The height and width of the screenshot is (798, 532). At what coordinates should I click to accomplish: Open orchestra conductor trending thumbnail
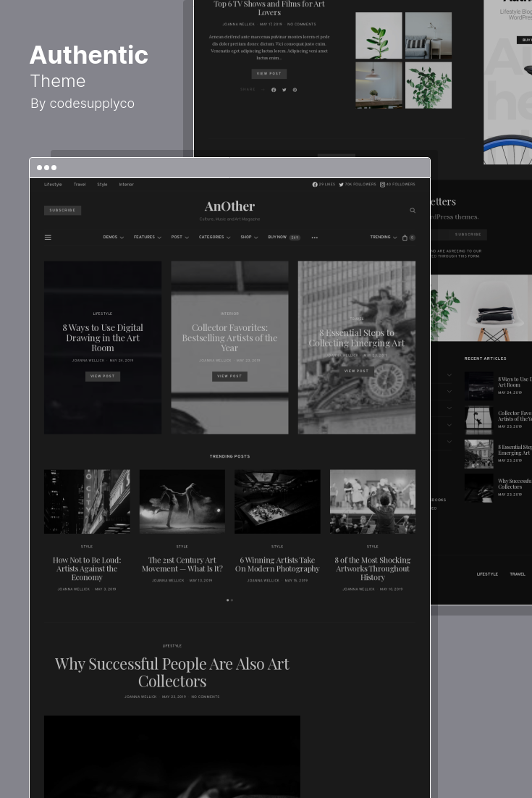tap(372, 501)
